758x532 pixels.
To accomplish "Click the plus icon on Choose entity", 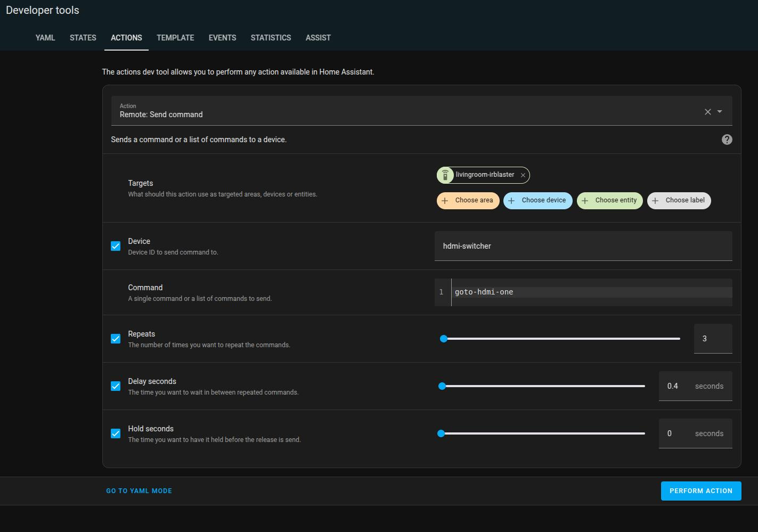I will click(585, 201).
